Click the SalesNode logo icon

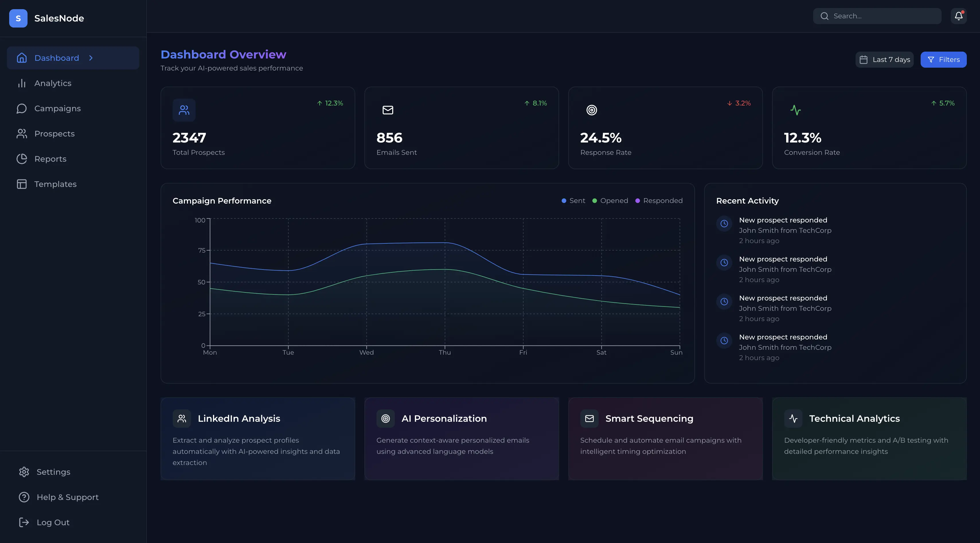coord(18,18)
